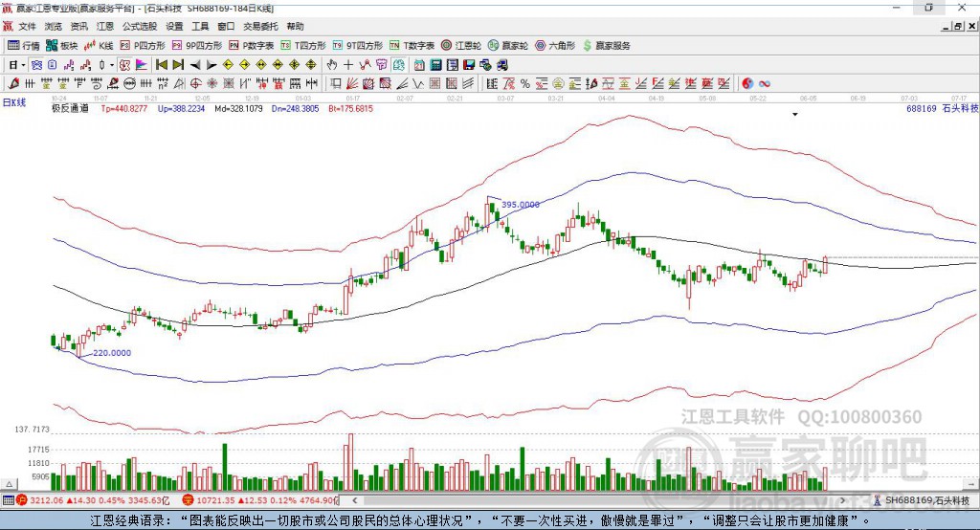This screenshot has width=980, height=530.
Task: Open the 交易委托 menu
Action: pos(260,27)
